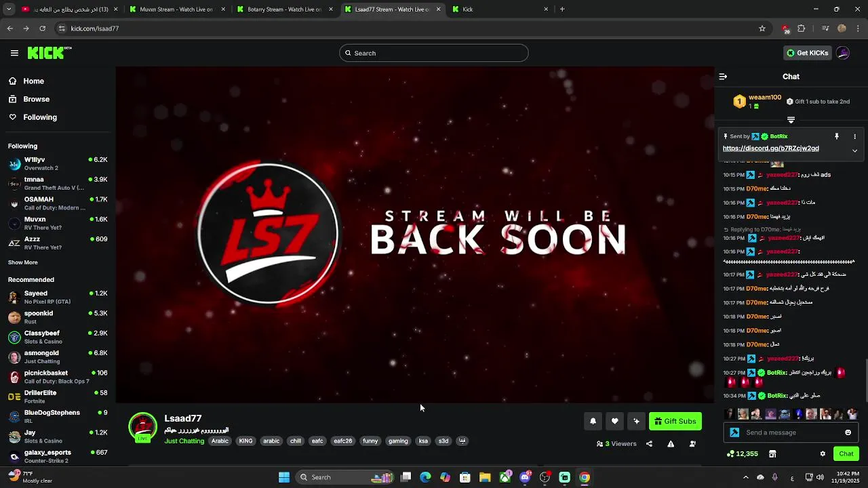
Task: Open the discord.gg invite link
Action: tap(770, 148)
